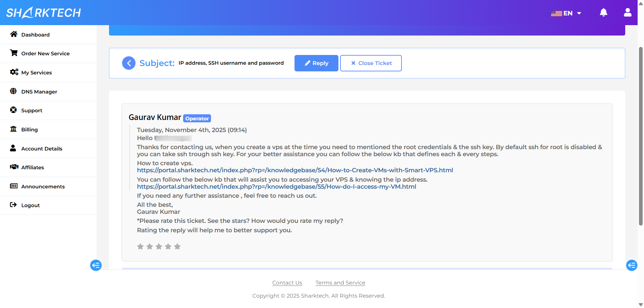Select Support in the sidebar
The image size is (644, 308).
(48, 111)
